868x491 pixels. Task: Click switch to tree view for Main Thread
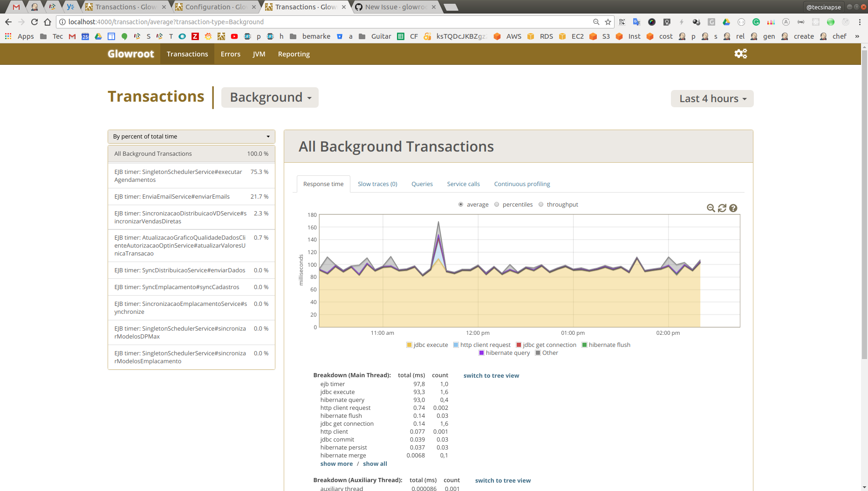[x=491, y=375]
